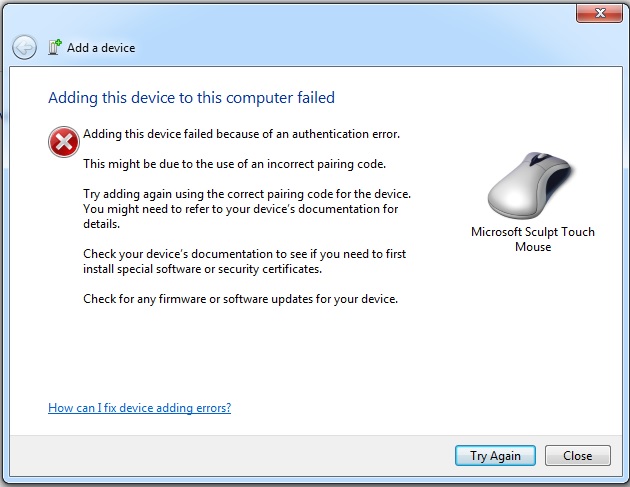Screen dimensions: 630x487
Task: Click the Try Again button
Action: click(495, 456)
